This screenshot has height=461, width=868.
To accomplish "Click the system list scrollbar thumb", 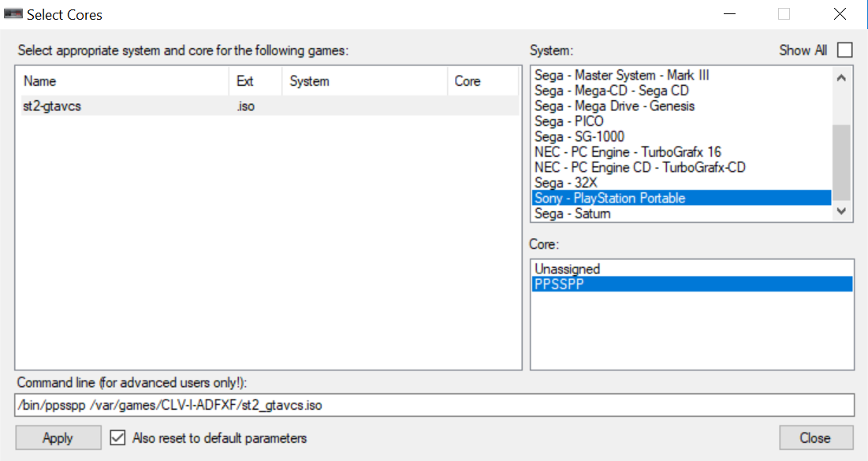I will (x=841, y=162).
